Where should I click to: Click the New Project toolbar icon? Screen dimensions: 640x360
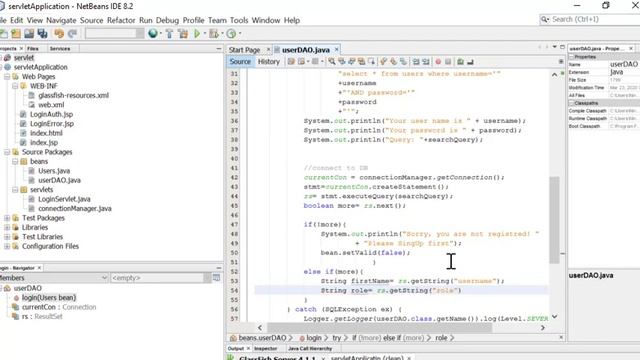[16, 33]
